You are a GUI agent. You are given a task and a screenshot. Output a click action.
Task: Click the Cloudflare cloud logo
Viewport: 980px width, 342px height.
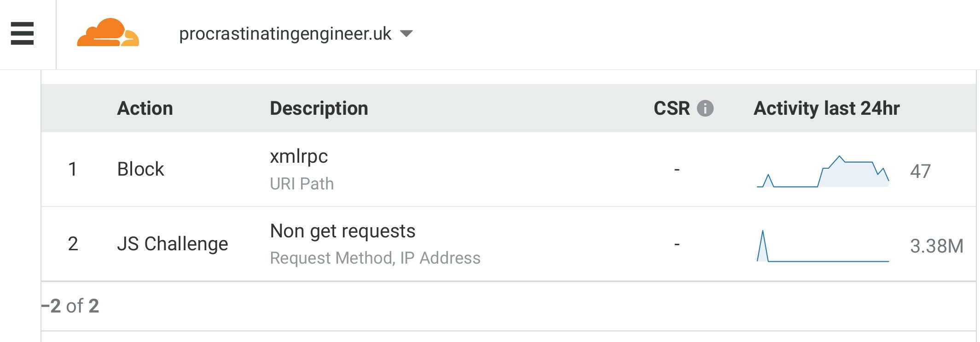click(x=108, y=33)
